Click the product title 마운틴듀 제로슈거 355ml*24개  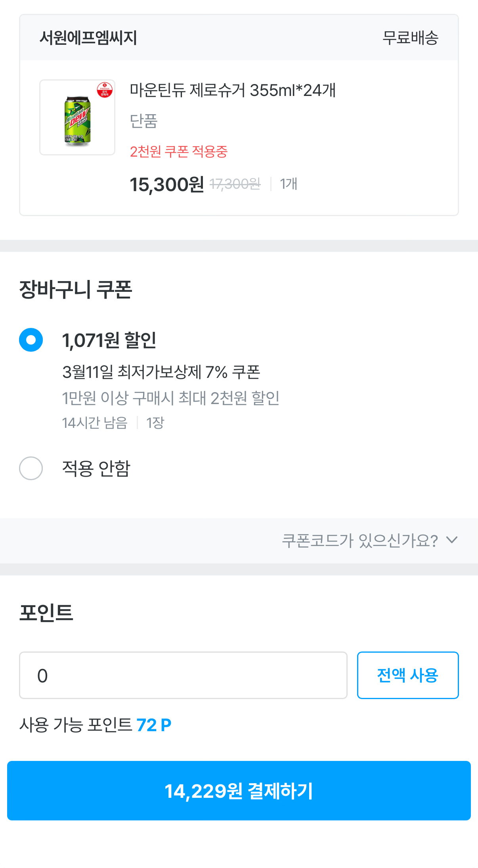point(233,90)
